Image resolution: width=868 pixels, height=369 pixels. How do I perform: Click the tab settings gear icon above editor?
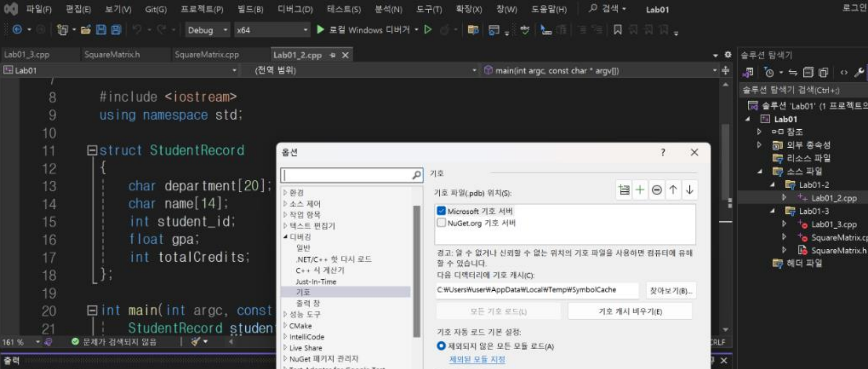click(728, 55)
